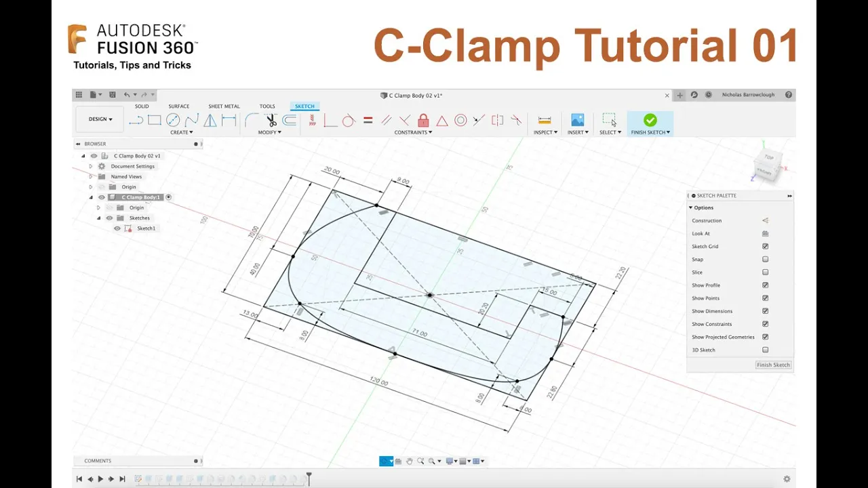Viewport: 868px width, 488px height.
Task: Toggle the Sketch Grid checkbox
Action: [x=765, y=246]
